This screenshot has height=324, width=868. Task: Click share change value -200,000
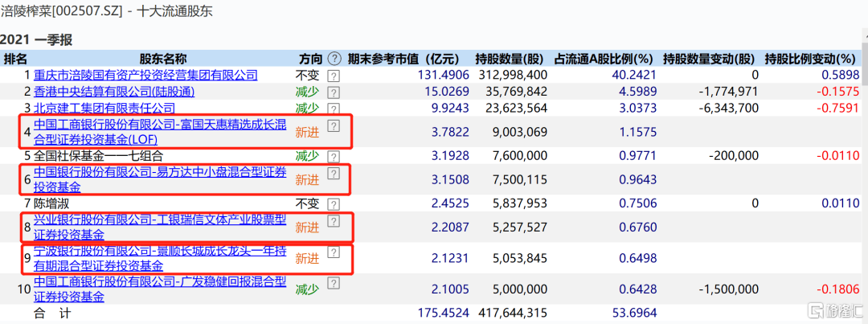733,156
